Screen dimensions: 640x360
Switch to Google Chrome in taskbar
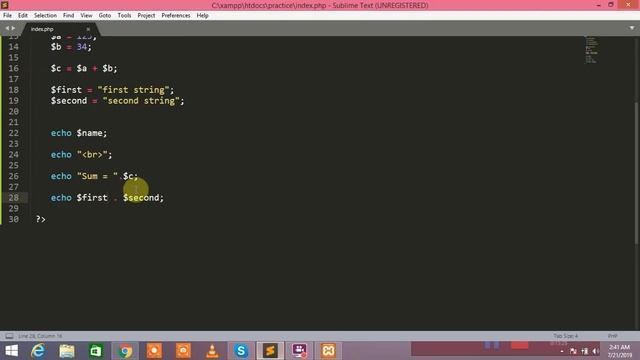[125, 351]
